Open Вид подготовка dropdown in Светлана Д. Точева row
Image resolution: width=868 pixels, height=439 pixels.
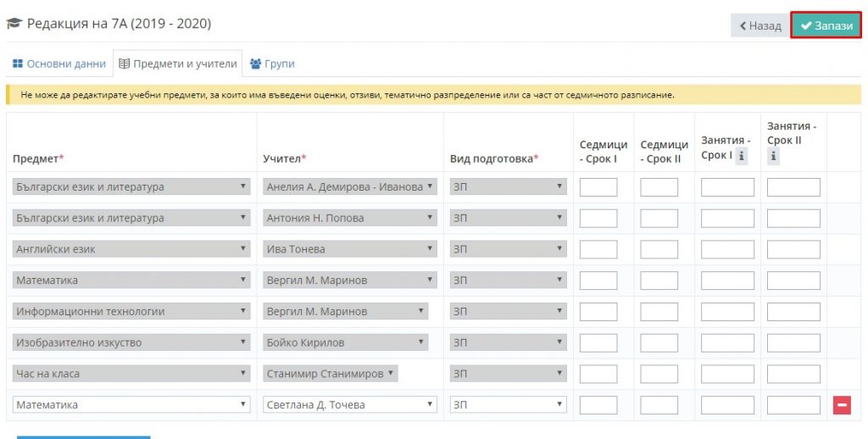point(509,405)
